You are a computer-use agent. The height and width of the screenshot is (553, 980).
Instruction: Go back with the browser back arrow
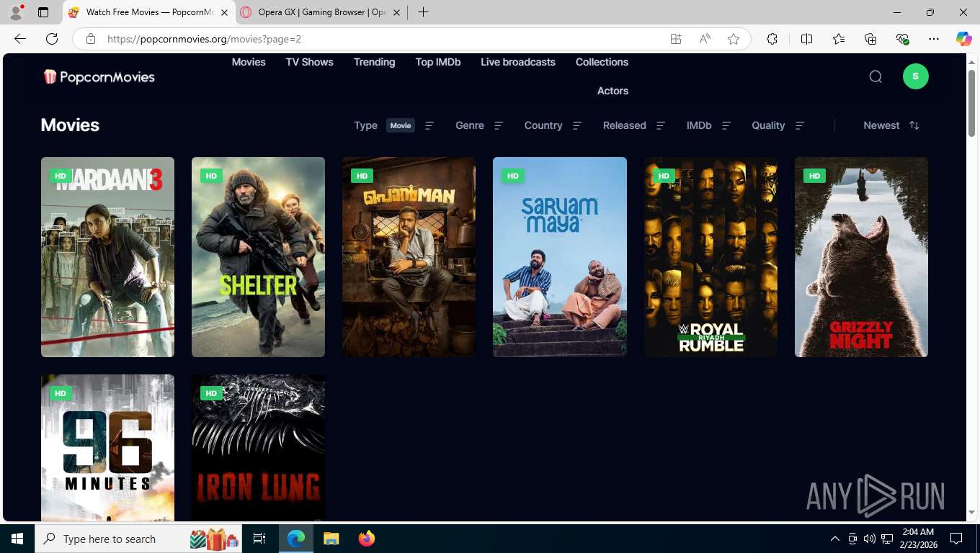point(20,39)
